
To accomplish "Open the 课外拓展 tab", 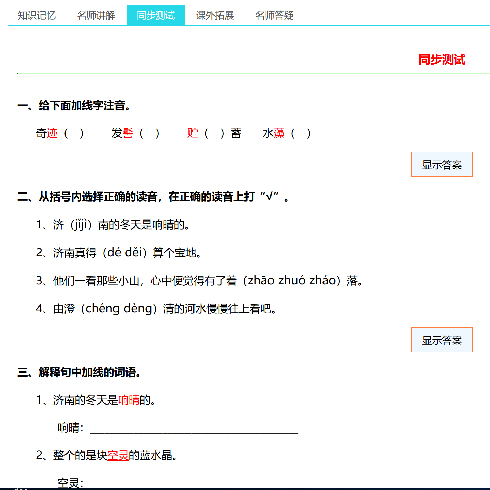I will click(215, 15).
